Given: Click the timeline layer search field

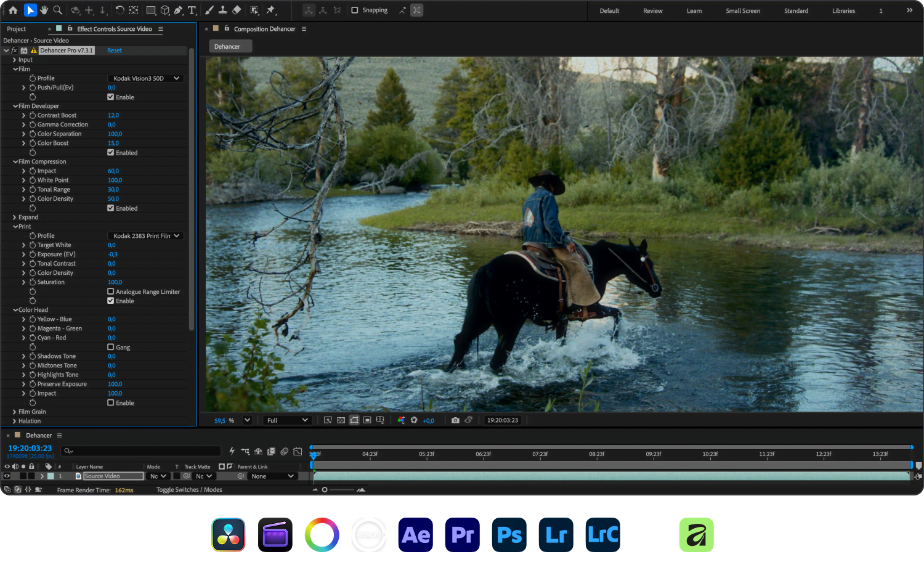Looking at the screenshot, I should click(x=142, y=451).
